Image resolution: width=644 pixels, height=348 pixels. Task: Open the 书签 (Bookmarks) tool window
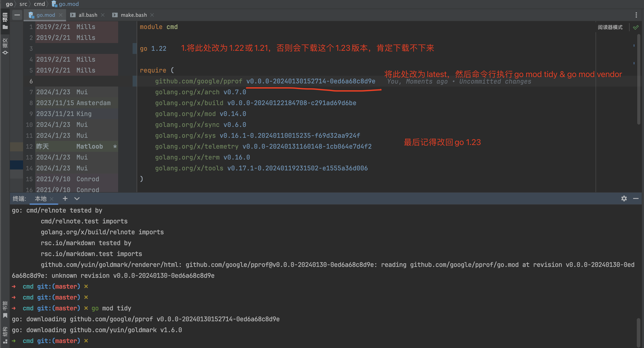[x=5, y=309]
